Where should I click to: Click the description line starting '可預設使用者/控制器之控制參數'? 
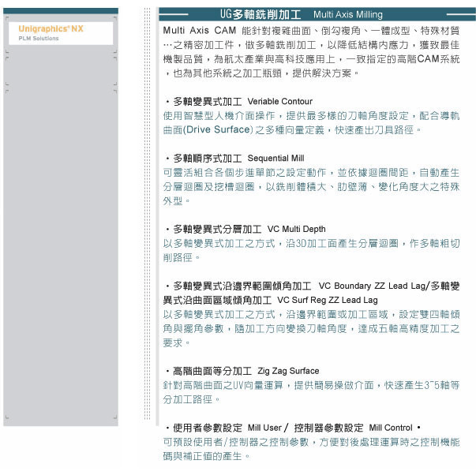pyautogui.click(x=311, y=442)
